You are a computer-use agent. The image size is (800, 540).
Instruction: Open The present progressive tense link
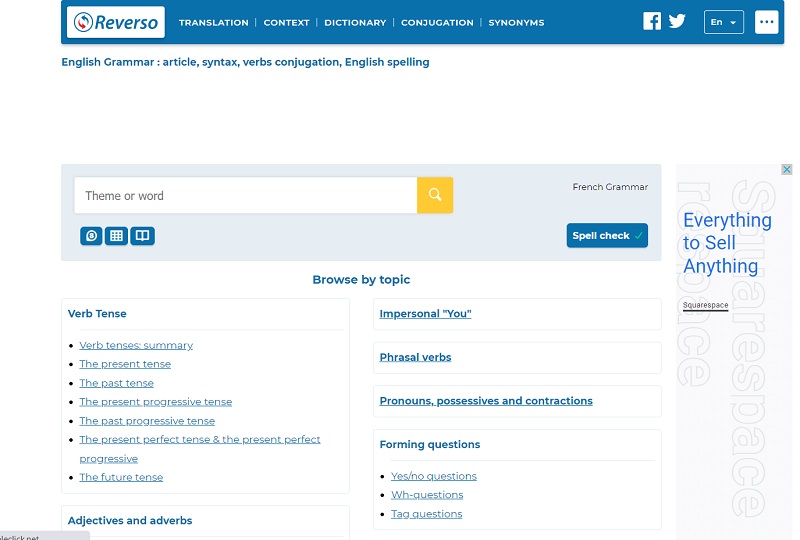(156, 402)
